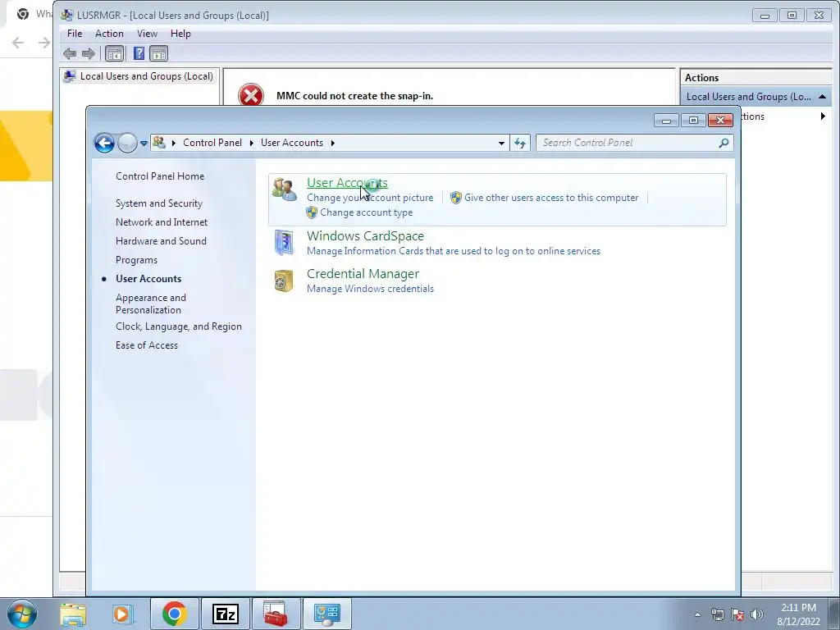Click Change your account picture
This screenshot has height=630, width=840.
370,198
